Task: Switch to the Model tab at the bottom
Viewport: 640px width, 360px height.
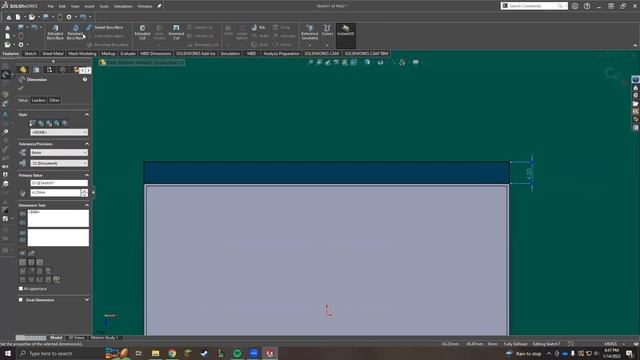Action: 56,338
